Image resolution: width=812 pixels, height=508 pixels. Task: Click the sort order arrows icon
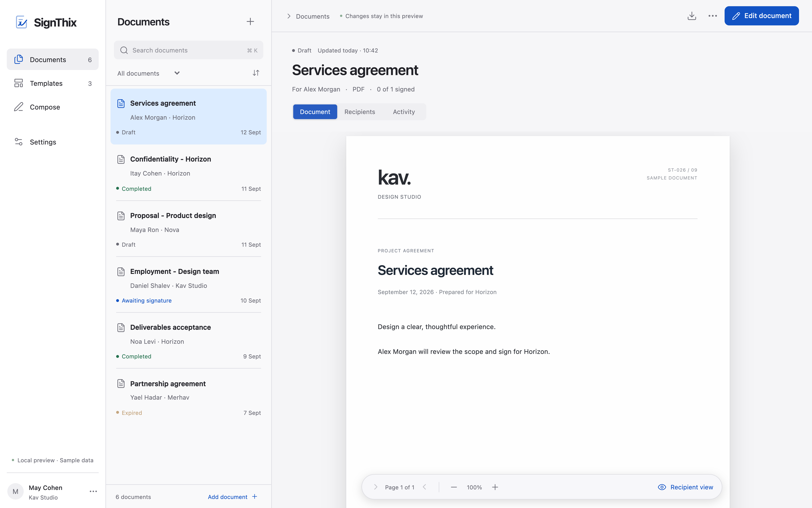(x=256, y=73)
